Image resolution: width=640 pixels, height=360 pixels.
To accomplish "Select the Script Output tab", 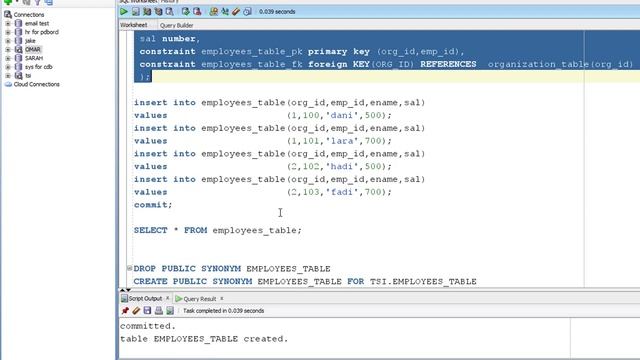I will coord(145,299).
